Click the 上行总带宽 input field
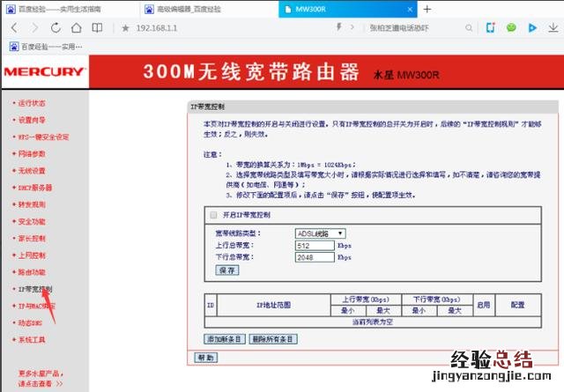564x392 pixels. point(313,246)
